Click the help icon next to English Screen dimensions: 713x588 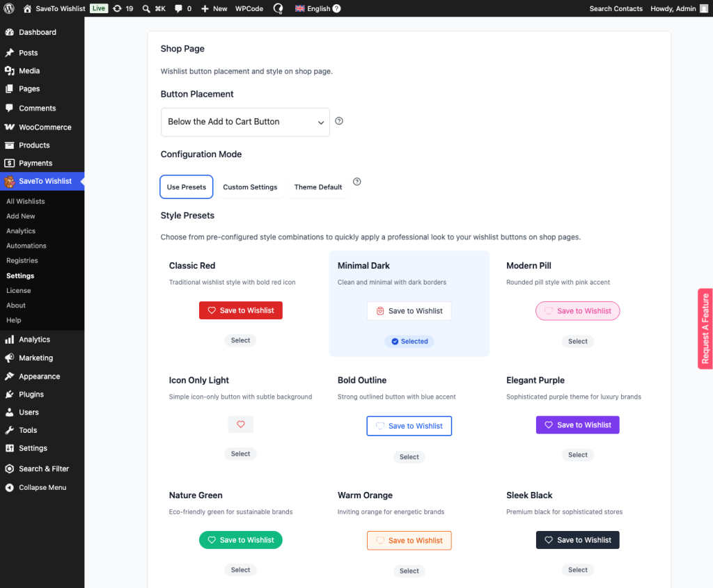336,8
